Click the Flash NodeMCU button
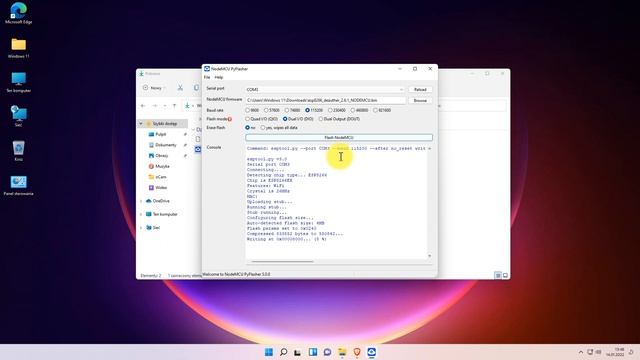The height and width of the screenshot is (360, 640). click(339, 138)
